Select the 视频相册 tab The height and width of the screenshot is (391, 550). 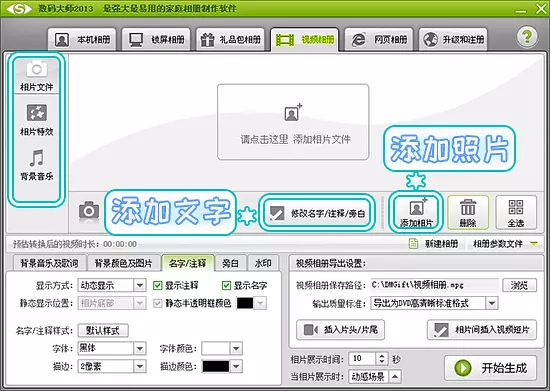(304, 40)
